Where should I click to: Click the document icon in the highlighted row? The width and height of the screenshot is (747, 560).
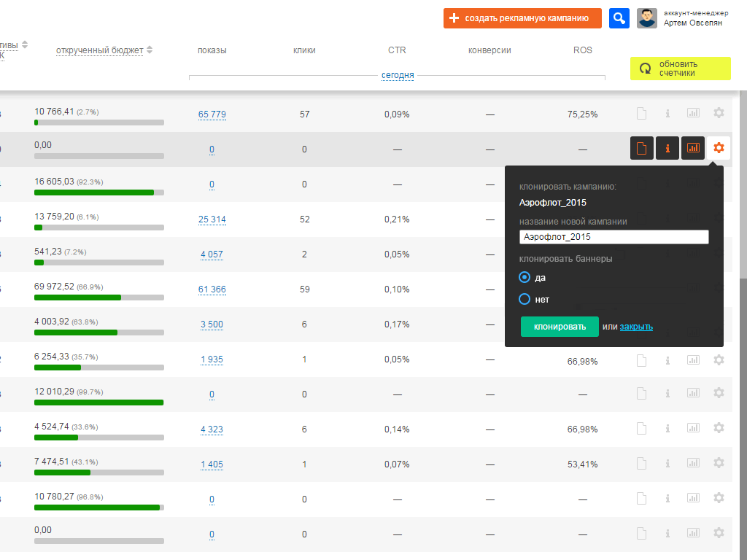click(642, 148)
